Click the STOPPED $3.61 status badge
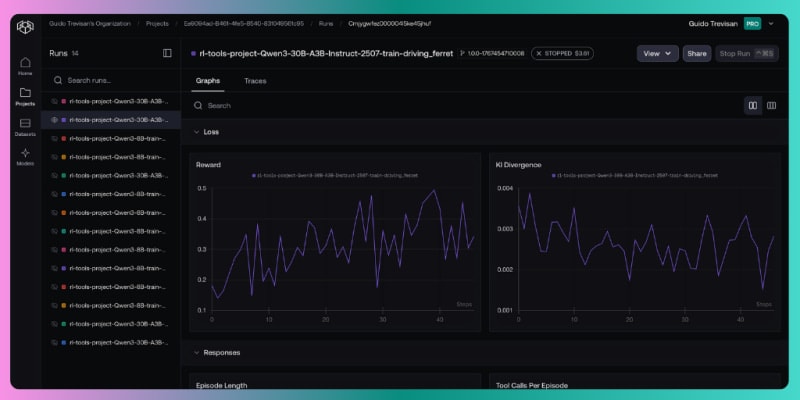Viewport: 800px width, 400px height. [x=562, y=53]
